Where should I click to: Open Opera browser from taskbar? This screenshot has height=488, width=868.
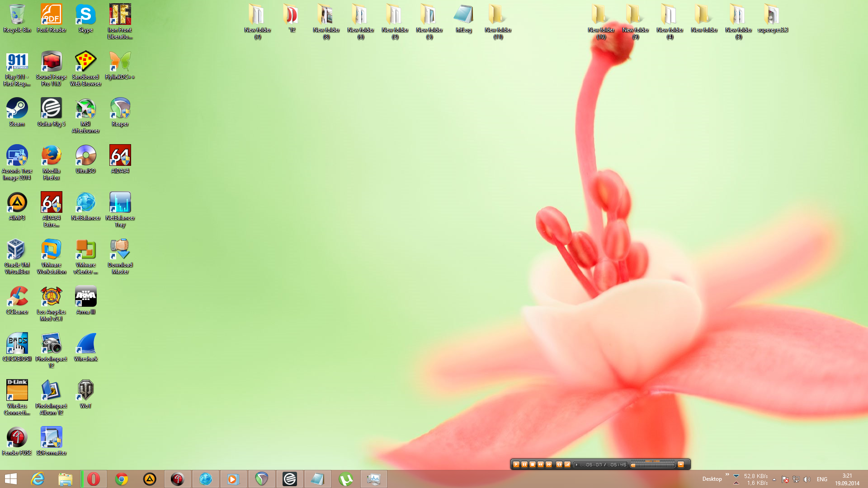coord(94,479)
